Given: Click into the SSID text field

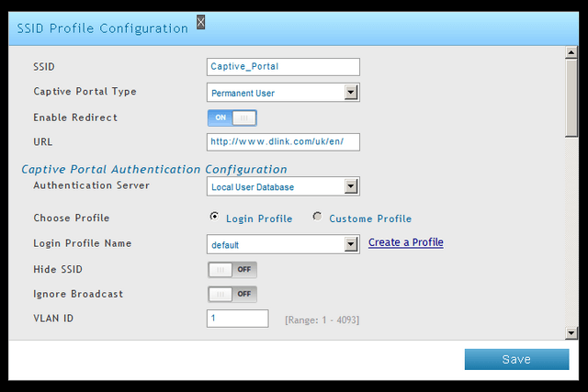Looking at the screenshot, I should tap(283, 67).
